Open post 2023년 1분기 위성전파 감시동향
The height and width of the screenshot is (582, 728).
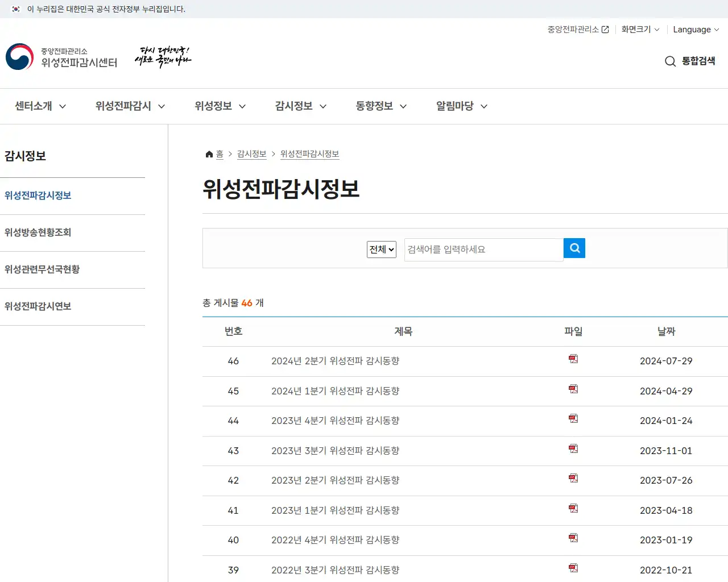point(336,510)
